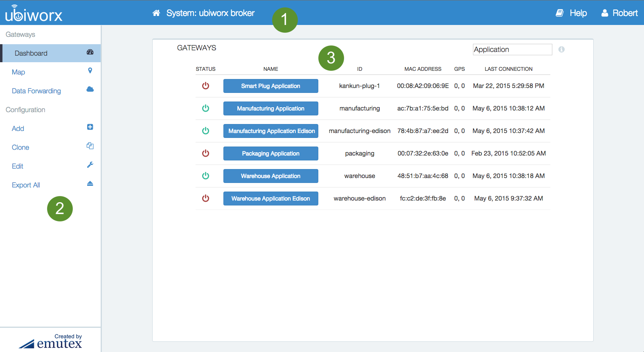Open the Packaging Application button
Screen dimensions: 644x352
[271, 153]
